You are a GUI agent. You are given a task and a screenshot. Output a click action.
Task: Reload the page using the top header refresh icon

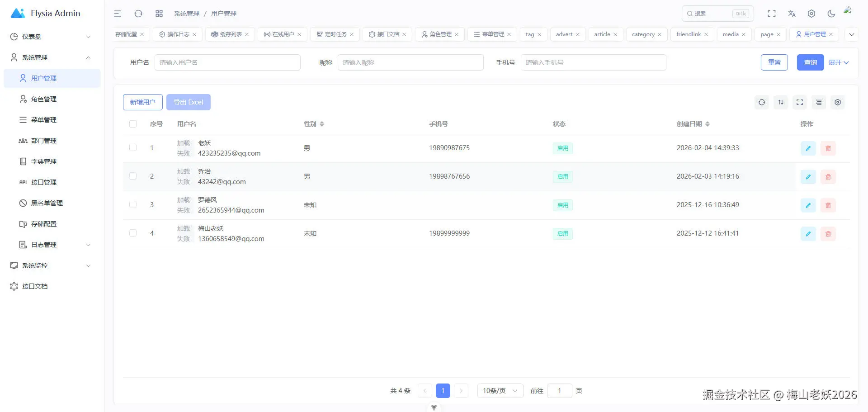[138, 14]
